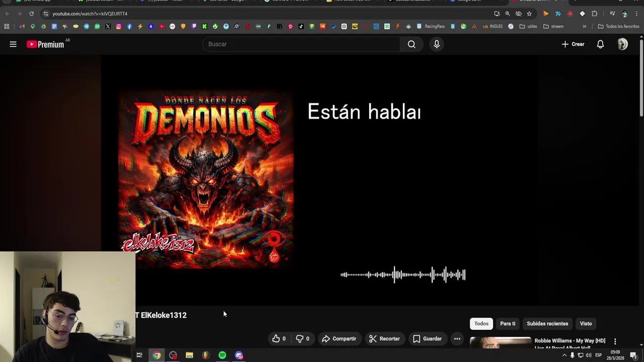Dislike the video with thumbs down

coord(302,339)
